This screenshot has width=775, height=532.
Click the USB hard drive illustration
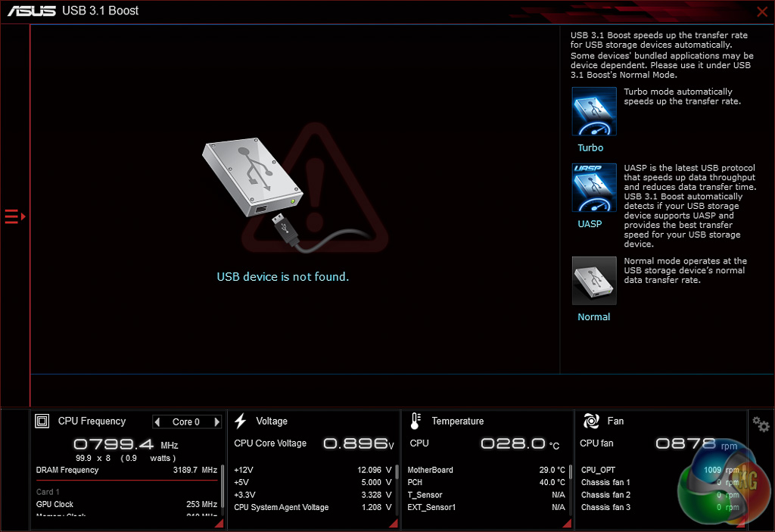252,176
